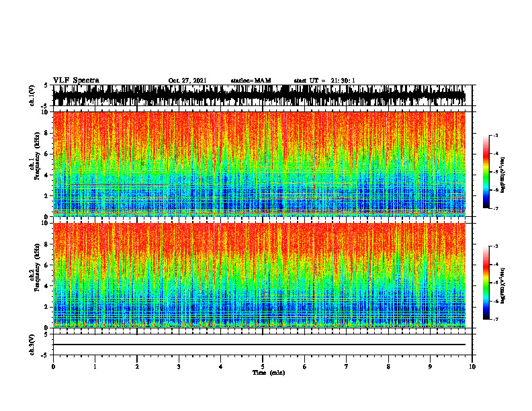The width and height of the screenshot is (532, 411).
Task: Click the "Time (min)" axis label
Action: coord(269,373)
